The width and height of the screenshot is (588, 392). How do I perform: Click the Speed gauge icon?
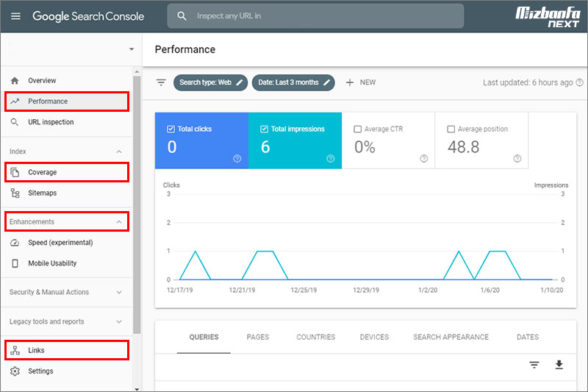click(15, 243)
